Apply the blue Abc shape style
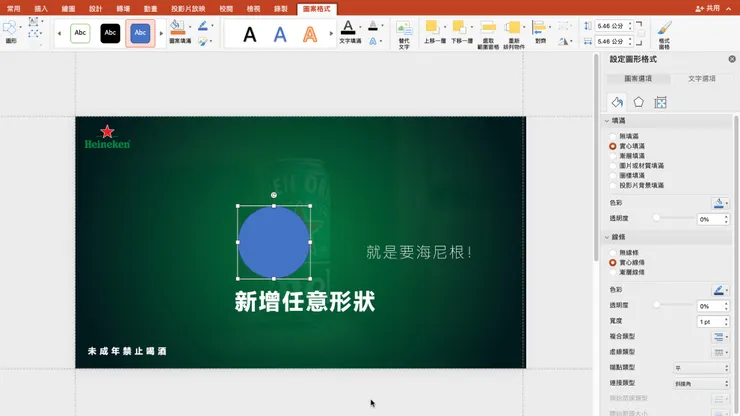 point(140,33)
